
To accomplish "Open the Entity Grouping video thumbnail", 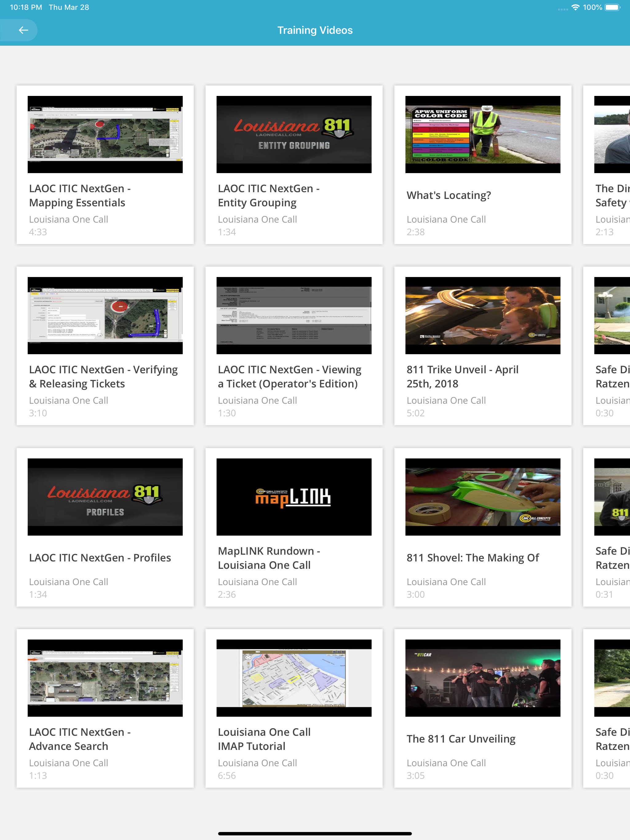I will tap(294, 134).
